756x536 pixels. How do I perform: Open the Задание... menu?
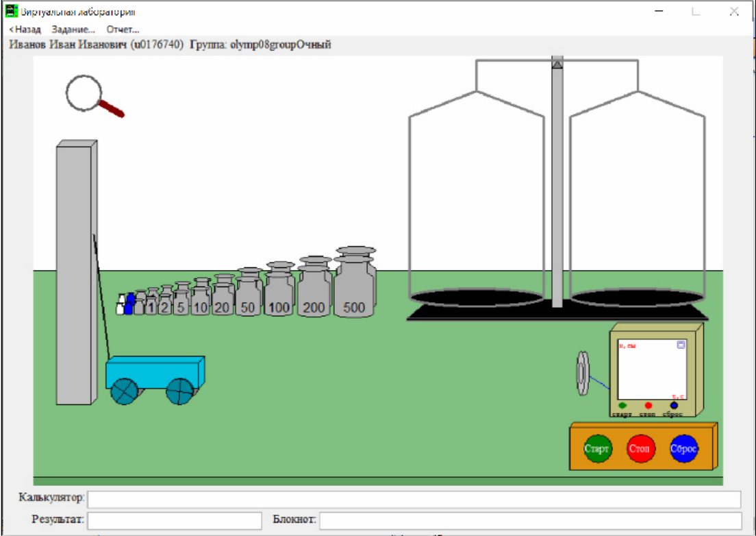[x=73, y=29]
